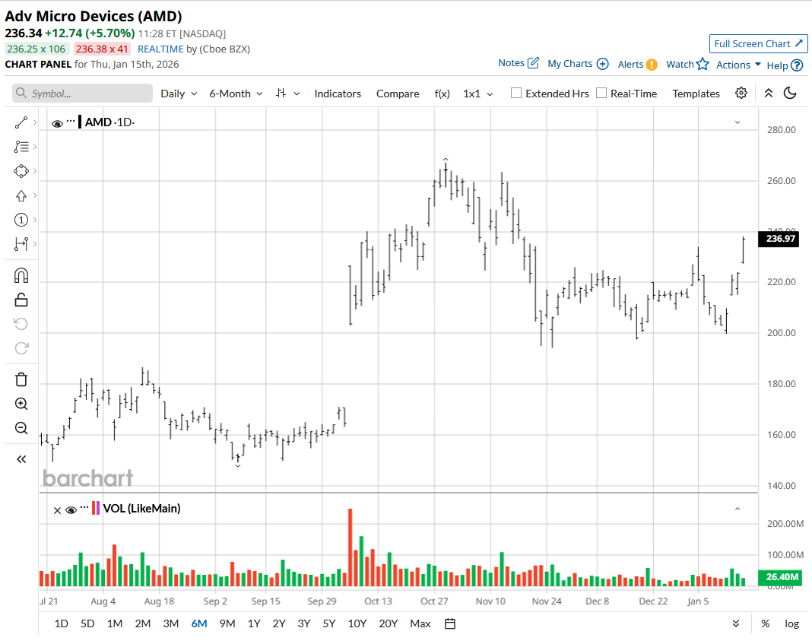Image resolution: width=812 pixels, height=644 pixels.
Task: Click the Full Screen Chart button
Action: (x=758, y=43)
